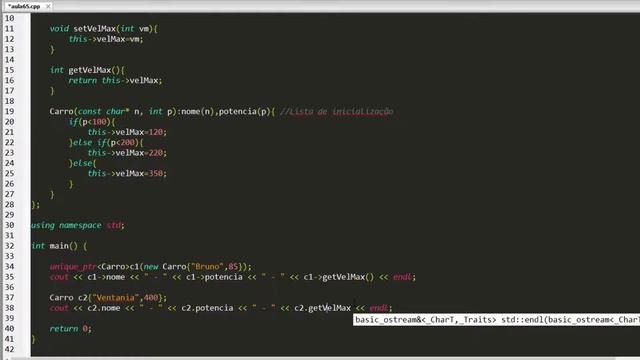This screenshot has height=360, width=640.
Task: Click on 'int getVelMax(){' declaration
Action: [x=87, y=70]
